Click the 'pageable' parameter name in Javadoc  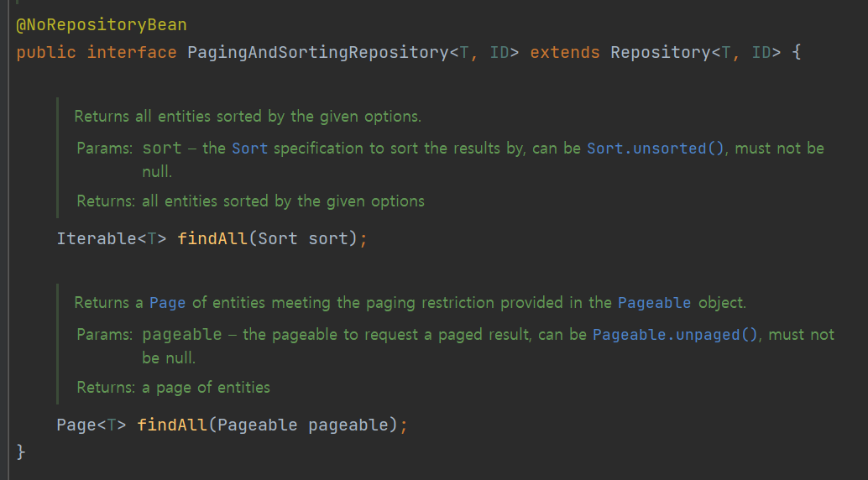point(182,335)
